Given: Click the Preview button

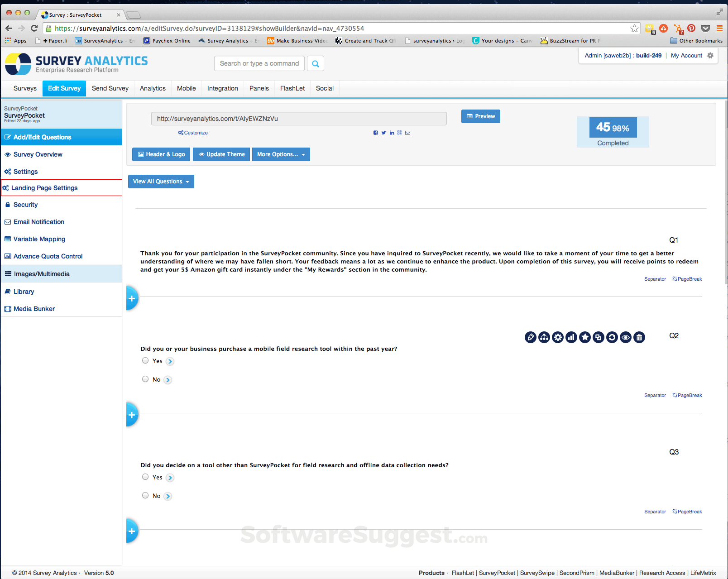Looking at the screenshot, I should pyautogui.click(x=480, y=116).
